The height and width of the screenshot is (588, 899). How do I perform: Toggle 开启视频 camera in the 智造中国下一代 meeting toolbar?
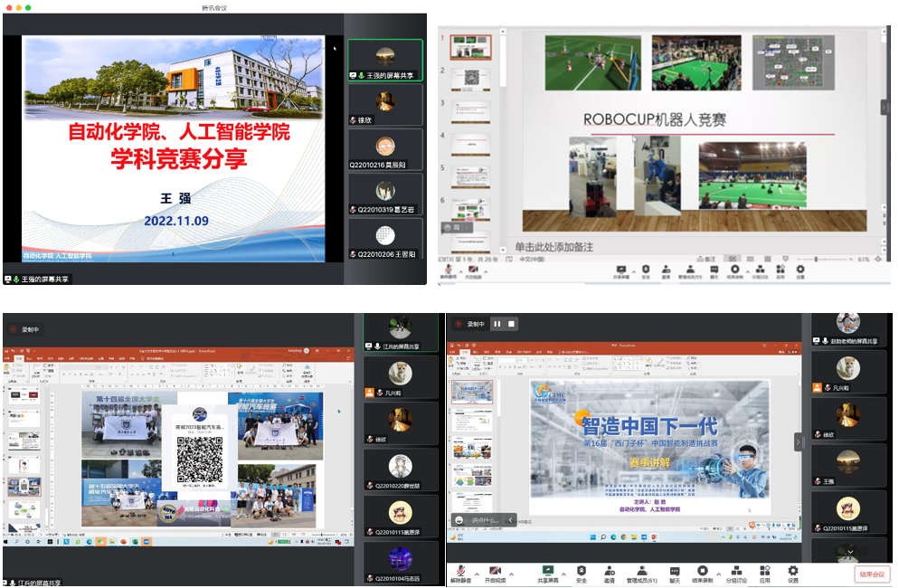(496, 574)
